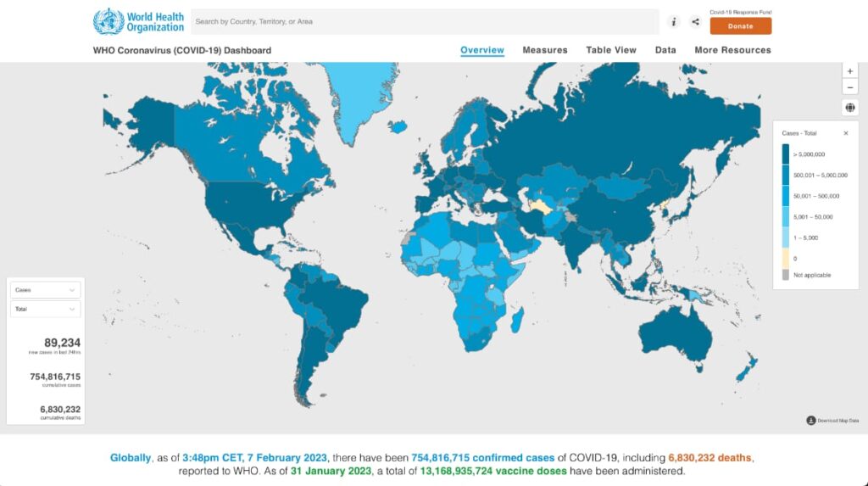Switch map view using the globe icon
Screen dimensions: 868x486
[849, 107]
